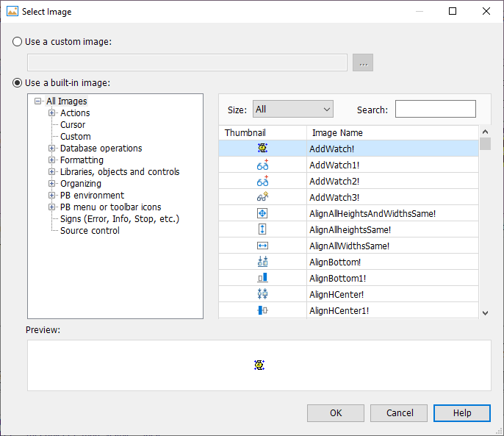Screen dimensions: 504x436
Task: Click the Cancel button
Action: click(x=399, y=412)
